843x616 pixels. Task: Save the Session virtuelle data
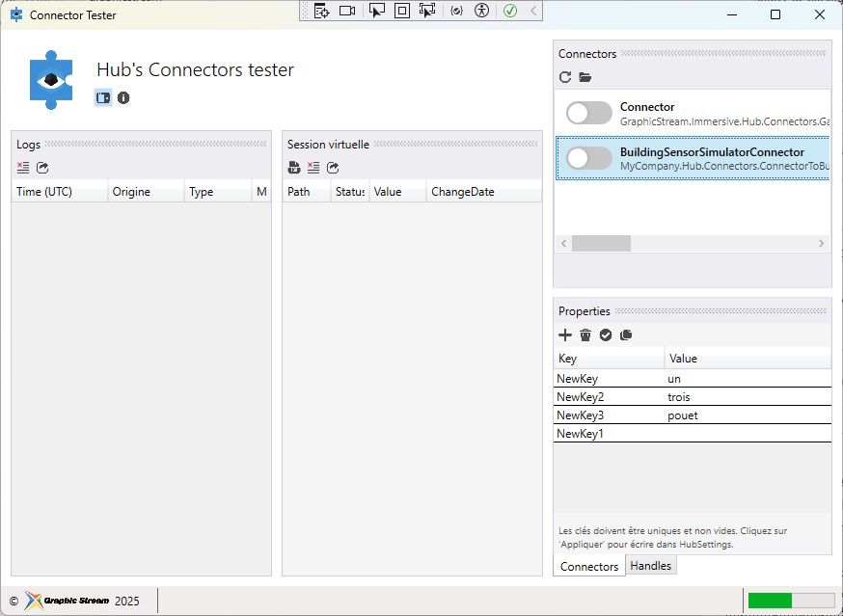pyautogui.click(x=294, y=168)
